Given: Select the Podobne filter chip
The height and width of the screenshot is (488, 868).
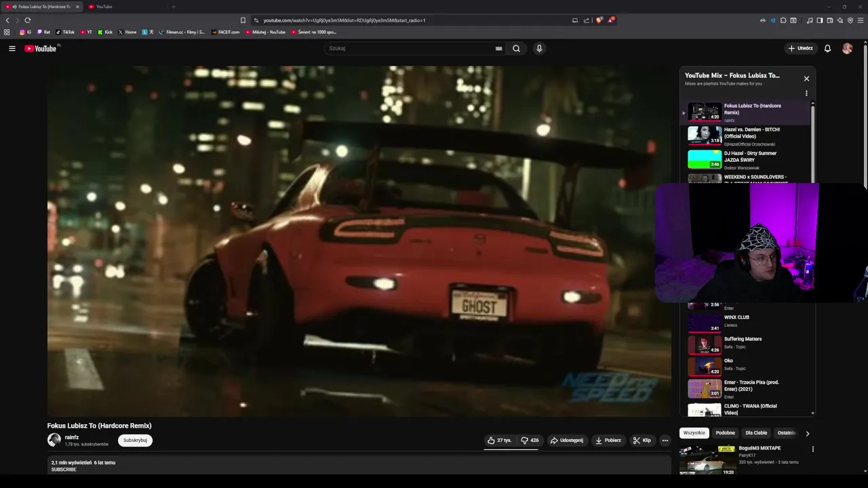Looking at the screenshot, I should 725,433.
